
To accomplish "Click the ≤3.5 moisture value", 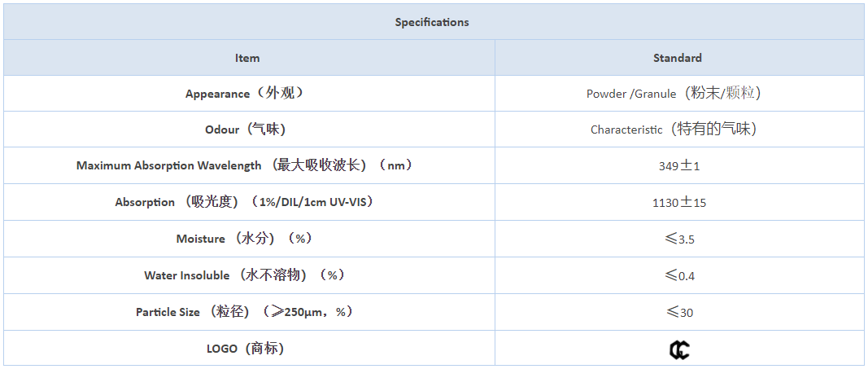I will coord(679,239).
